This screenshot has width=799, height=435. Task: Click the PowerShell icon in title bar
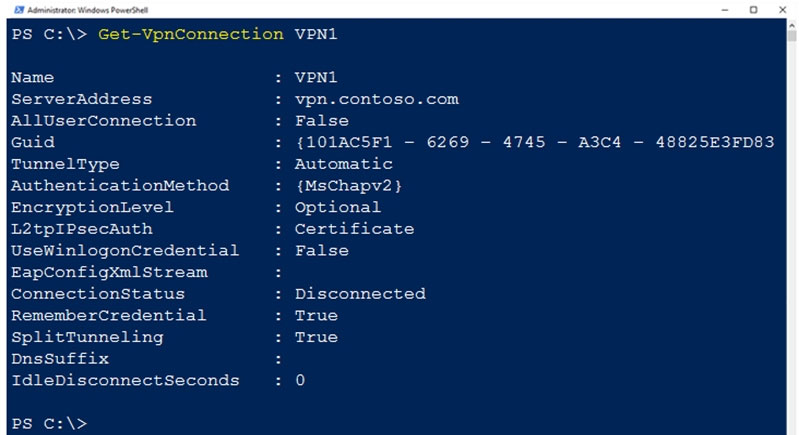19,10
